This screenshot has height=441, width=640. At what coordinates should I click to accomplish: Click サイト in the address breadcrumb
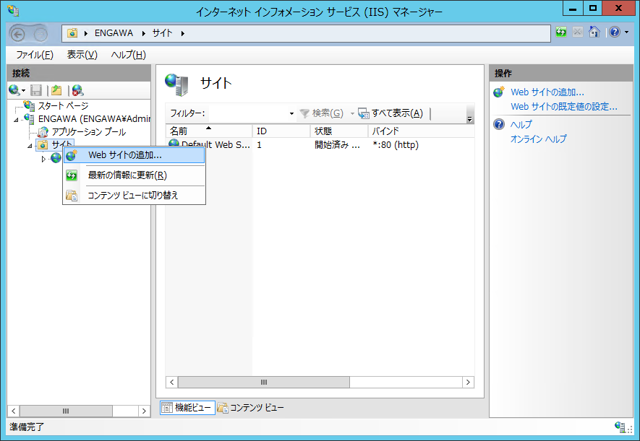pos(162,33)
